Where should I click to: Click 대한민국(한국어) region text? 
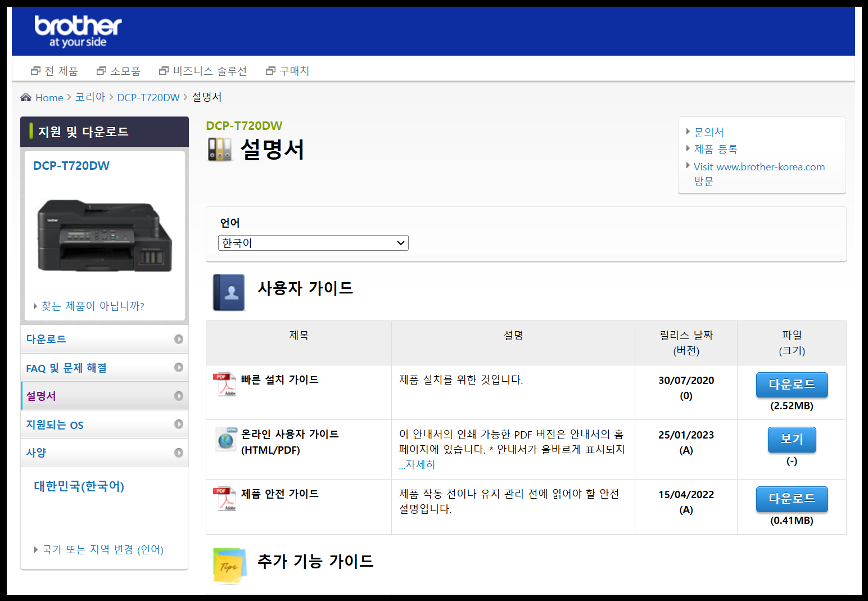pyautogui.click(x=79, y=486)
